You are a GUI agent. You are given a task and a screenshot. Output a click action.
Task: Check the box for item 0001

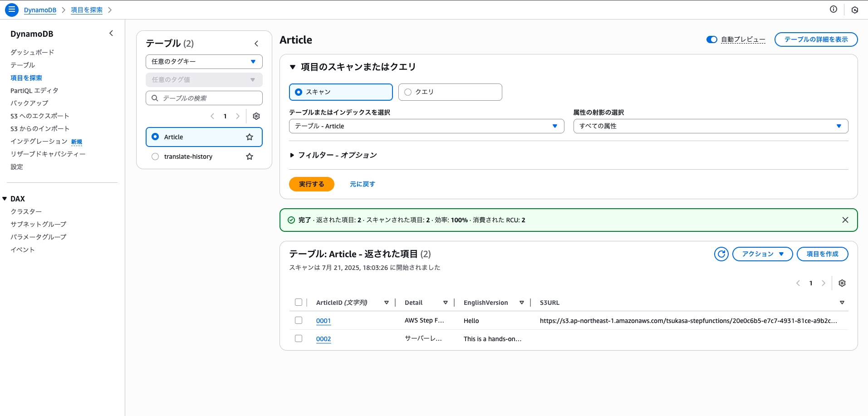299,320
